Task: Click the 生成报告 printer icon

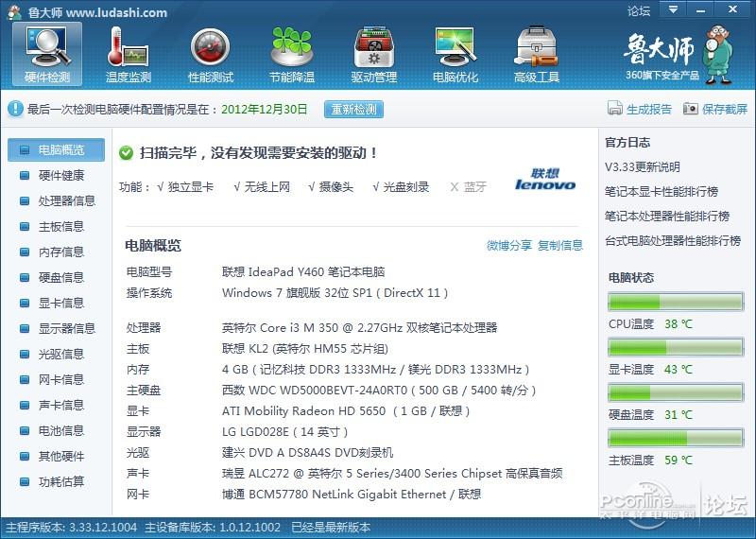Action: coord(615,109)
